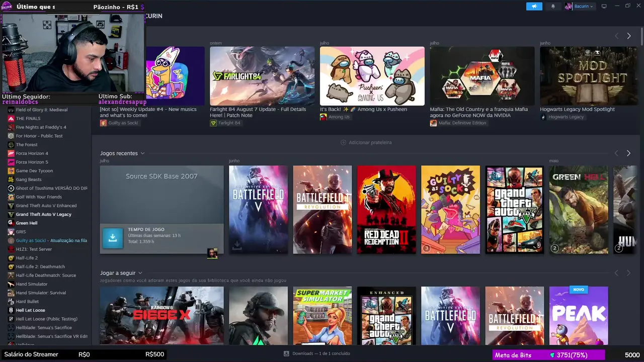644x362 pixels.
Task: Open the Mafia GeForce NOW news card
Action: click(x=482, y=76)
